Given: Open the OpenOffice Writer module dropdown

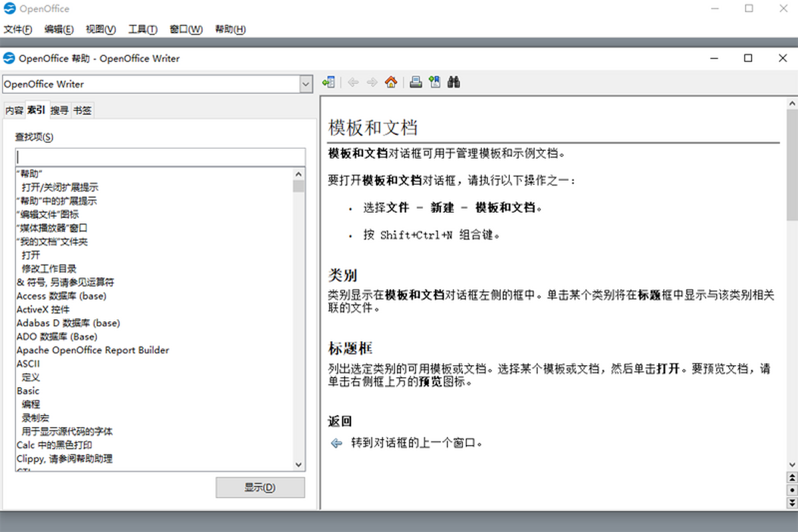Looking at the screenshot, I should pos(306,84).
